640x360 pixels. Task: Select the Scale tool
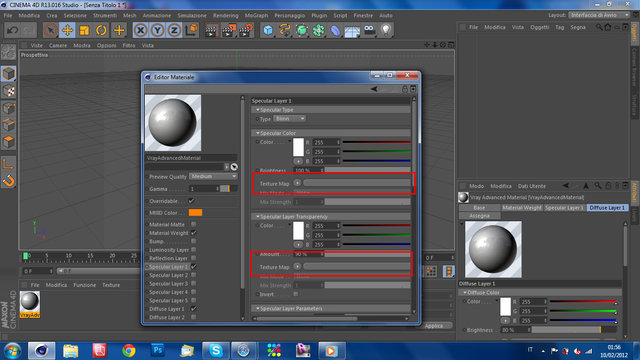coord(84,30)
